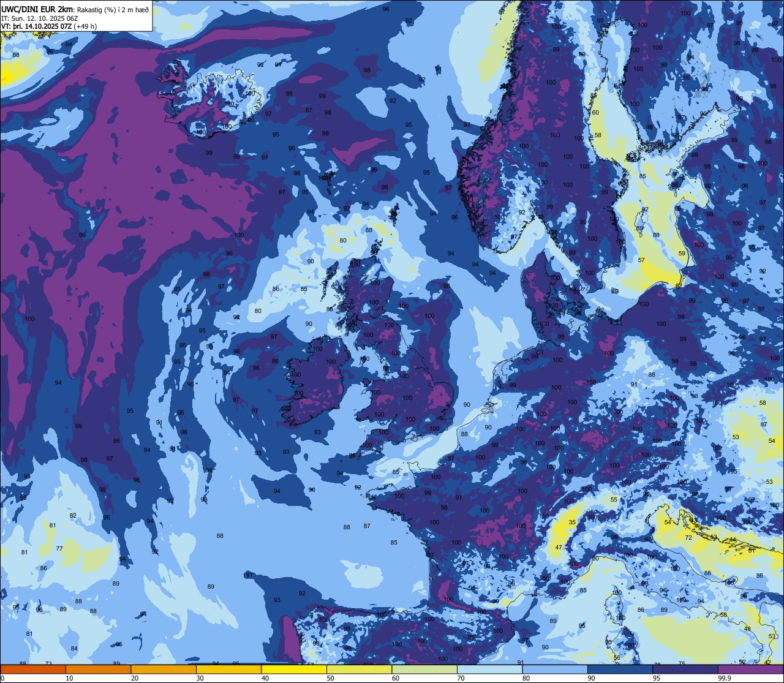This screenshot has width=784, height=683.
Task: Click the '47' humidity value on the map
Action: [559, 547]
